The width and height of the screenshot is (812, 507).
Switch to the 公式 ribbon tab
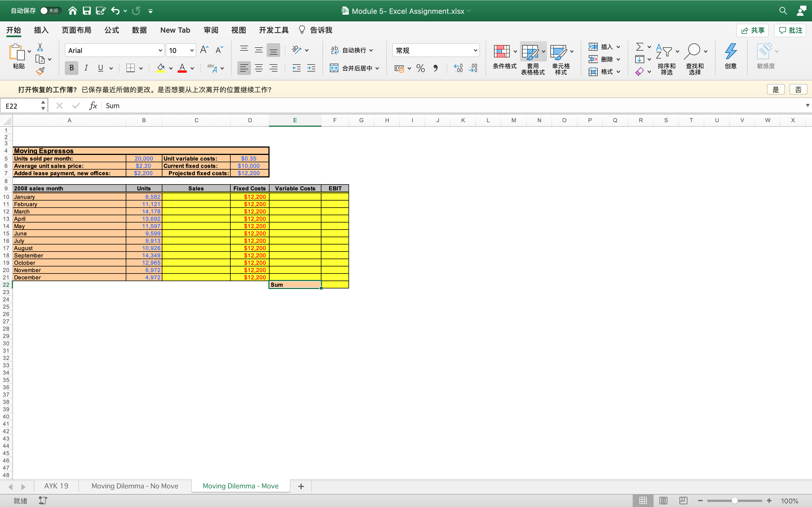point(111,30)
